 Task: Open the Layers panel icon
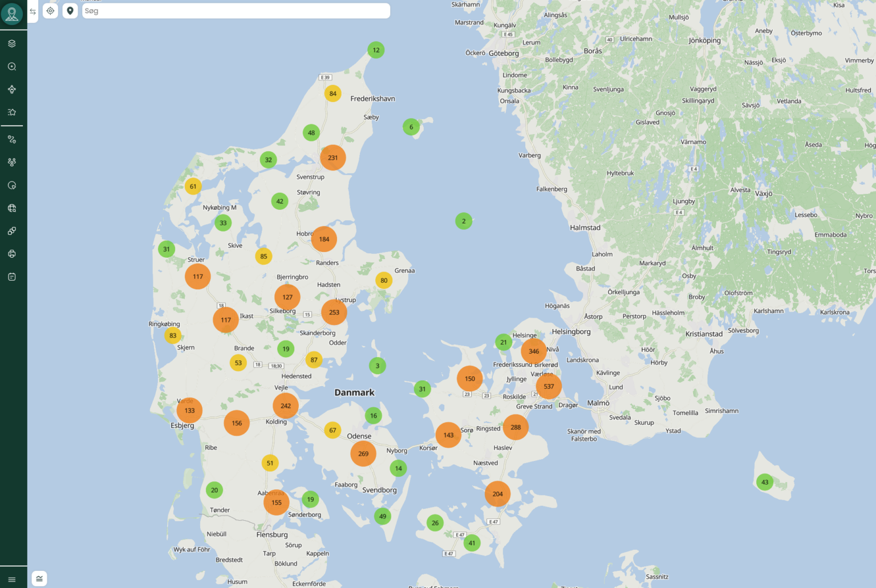pyautogui.click(x=12, y=43)
